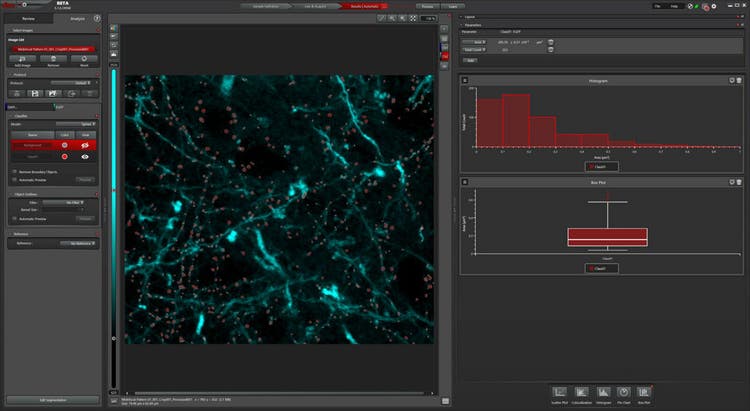Click the histogram icon in viewer toolbar
Screen dimensions: 750x411
click(114, 55)
